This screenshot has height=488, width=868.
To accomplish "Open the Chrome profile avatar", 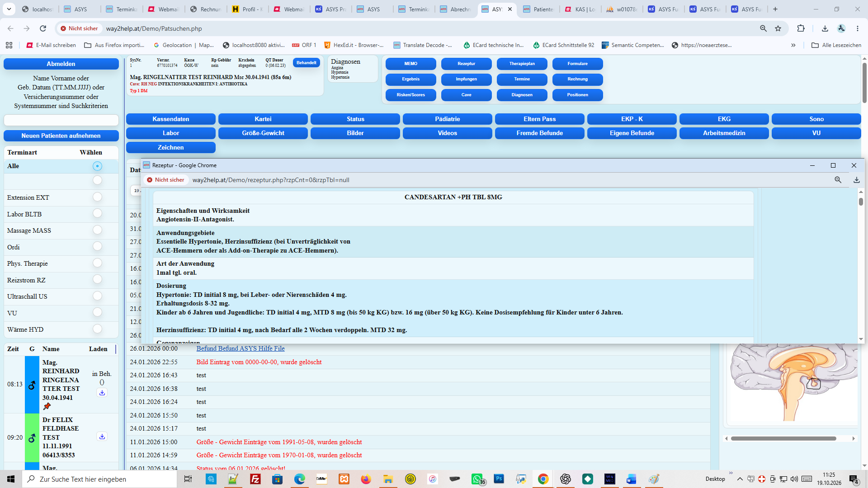I will [x=841, y=28].
